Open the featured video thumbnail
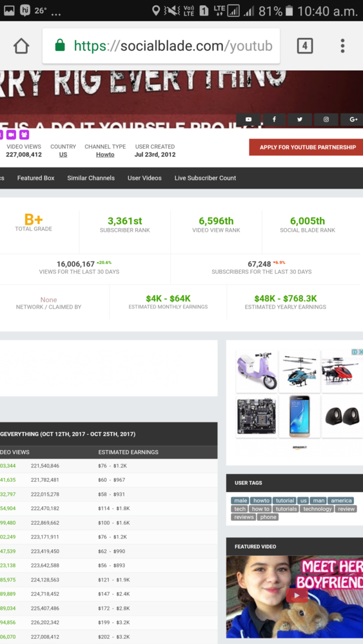363x644 pixels. click(x=295, y=597)
